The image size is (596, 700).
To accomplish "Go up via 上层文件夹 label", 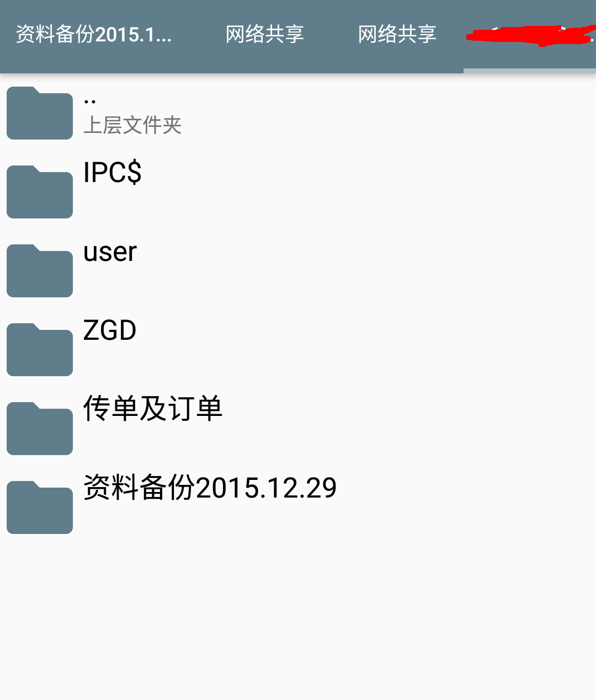I will point(132,125).
